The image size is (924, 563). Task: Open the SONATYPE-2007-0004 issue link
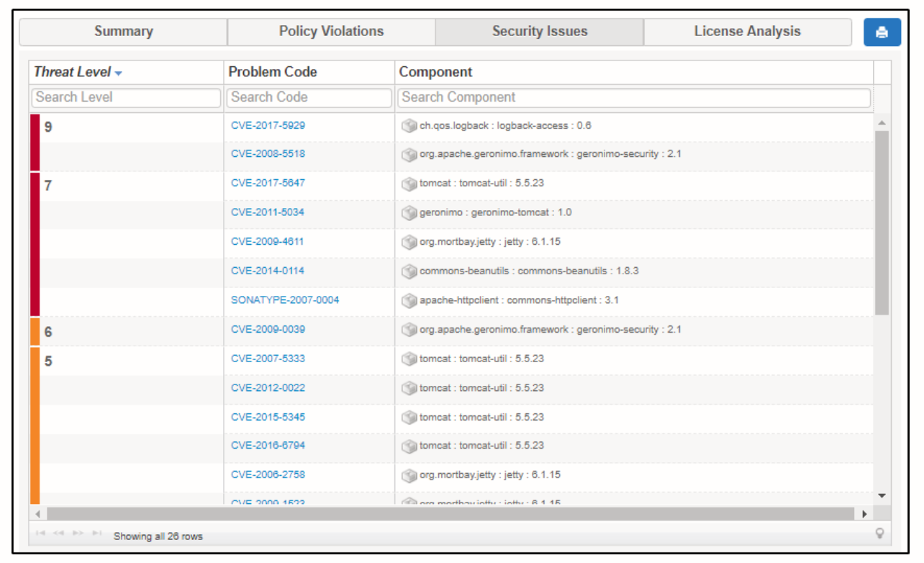pyautogui.click(x=284, y=301)
